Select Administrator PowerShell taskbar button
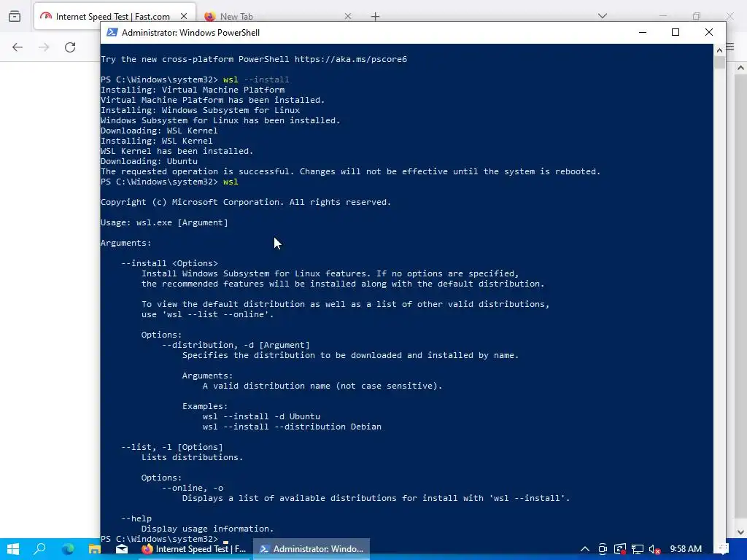 click(311, 549)
